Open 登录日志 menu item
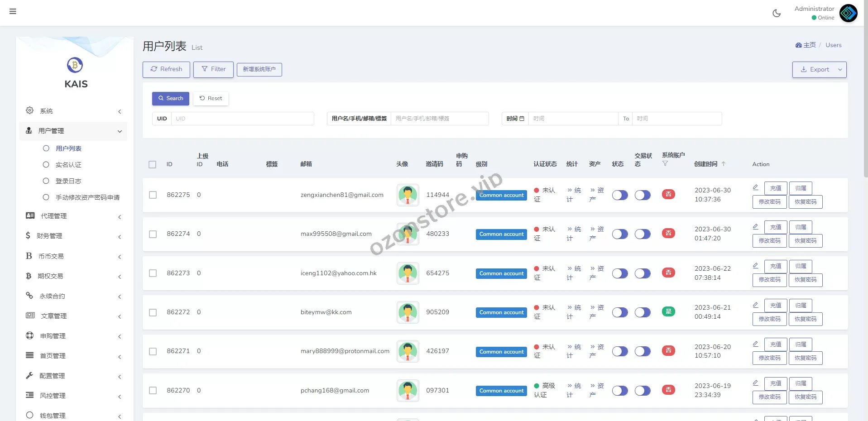The image size is (868, 421). tap(68, 181)
